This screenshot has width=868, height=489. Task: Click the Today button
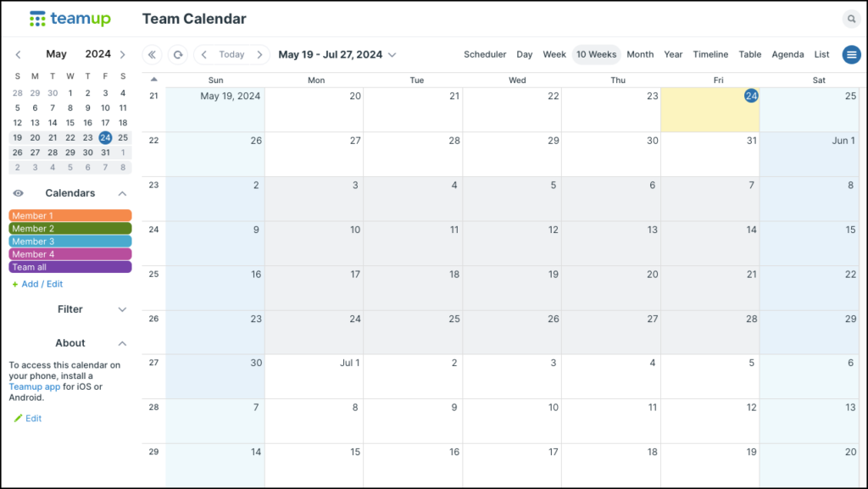click(231, 54)
